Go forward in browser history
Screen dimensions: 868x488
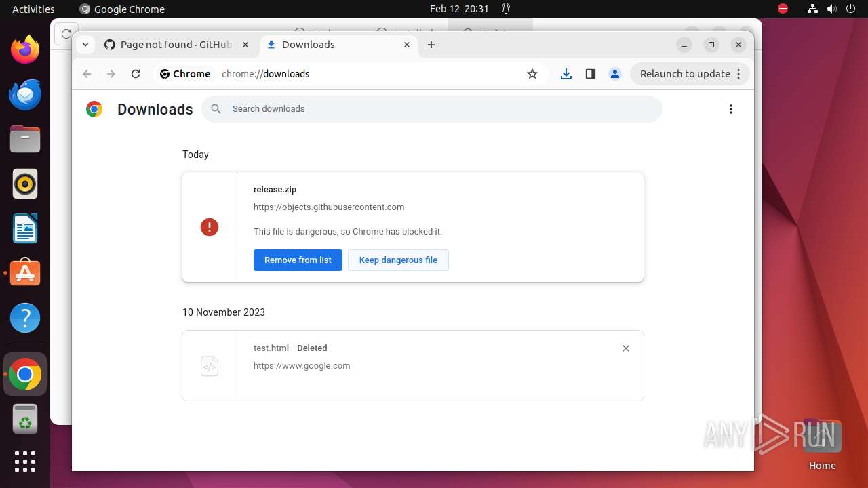point(111,74)
